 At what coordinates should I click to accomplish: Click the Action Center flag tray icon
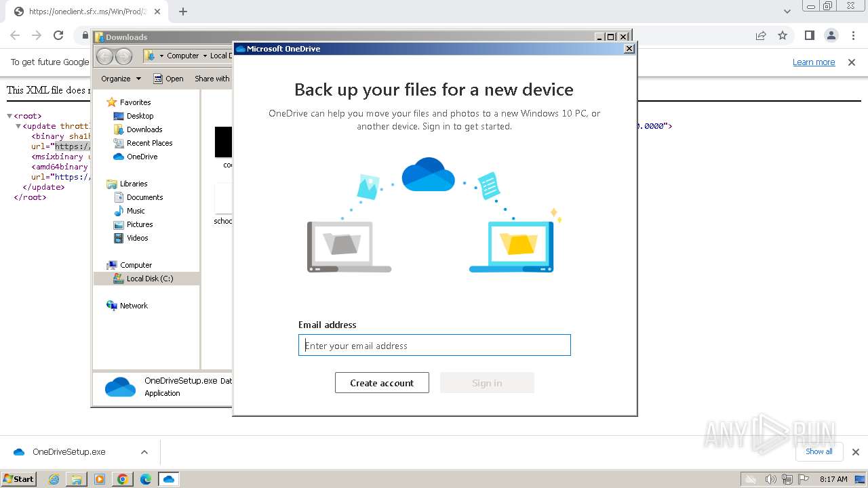[804, 479]
